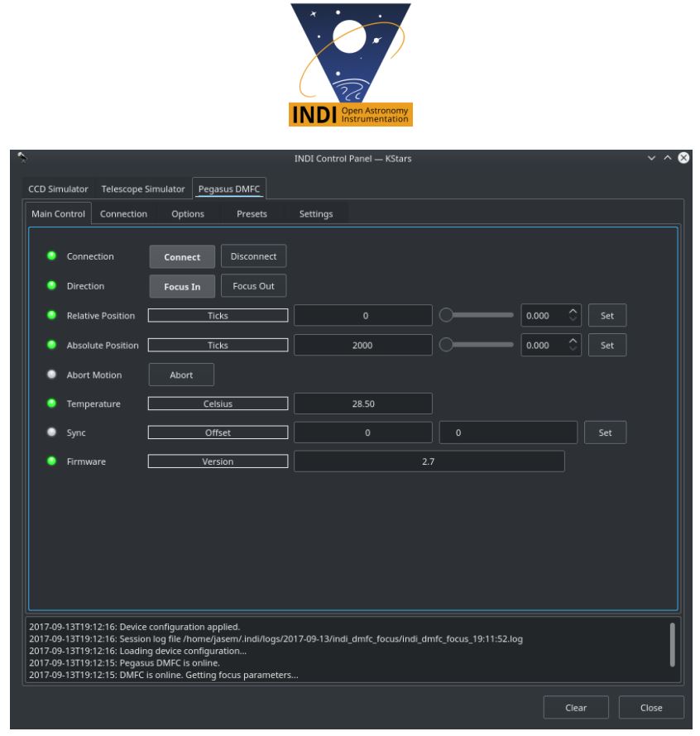Viewport: 700px width, 736px height.
Task: Click the KStars telescope icon in title bar
Action: coord(22,157)
